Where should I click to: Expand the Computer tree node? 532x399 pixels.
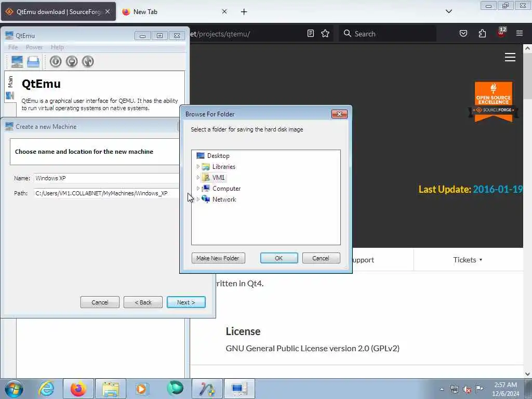pyautogui.click(x=198, y=188)
